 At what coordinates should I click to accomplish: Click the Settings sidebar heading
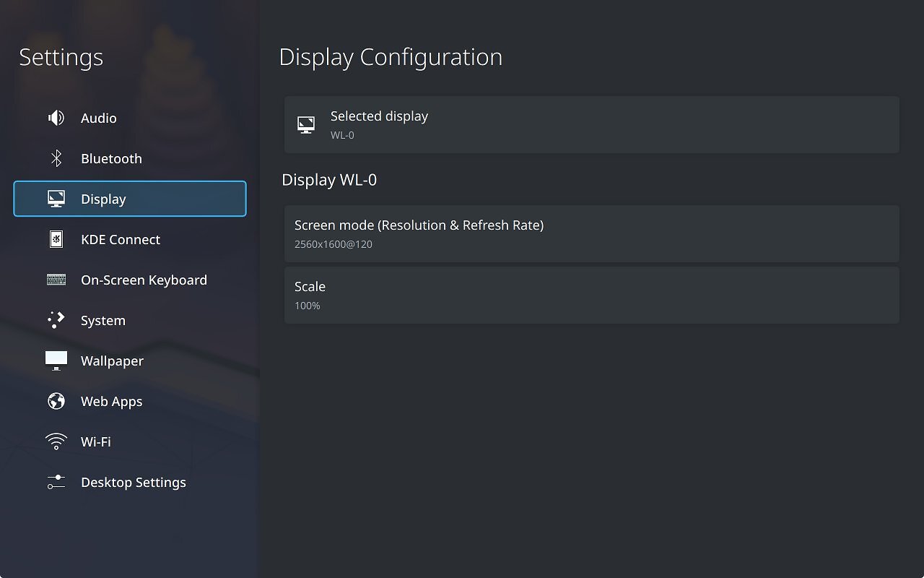coord(61,57)
